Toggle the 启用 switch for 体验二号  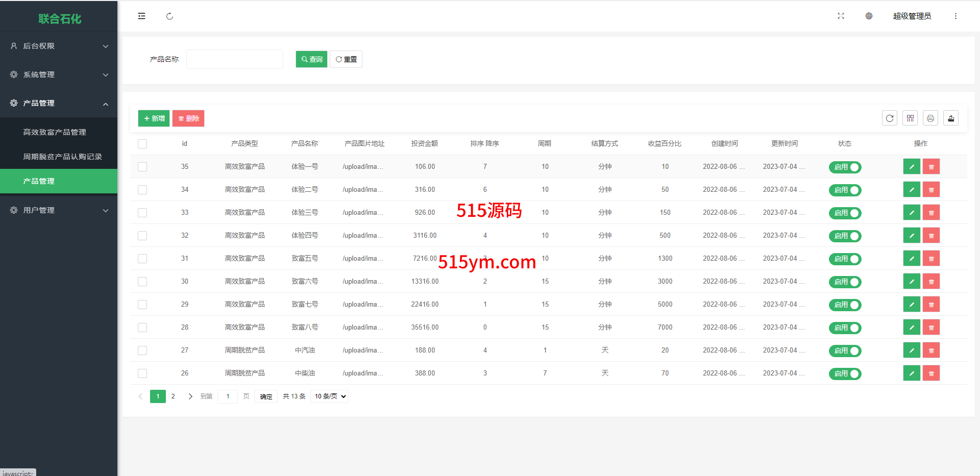click(x=845, y=190)
